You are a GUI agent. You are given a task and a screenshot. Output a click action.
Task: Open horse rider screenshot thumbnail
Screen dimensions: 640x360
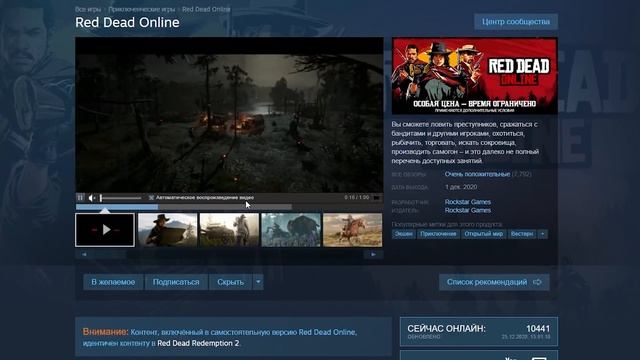click(x=353, y=230)
